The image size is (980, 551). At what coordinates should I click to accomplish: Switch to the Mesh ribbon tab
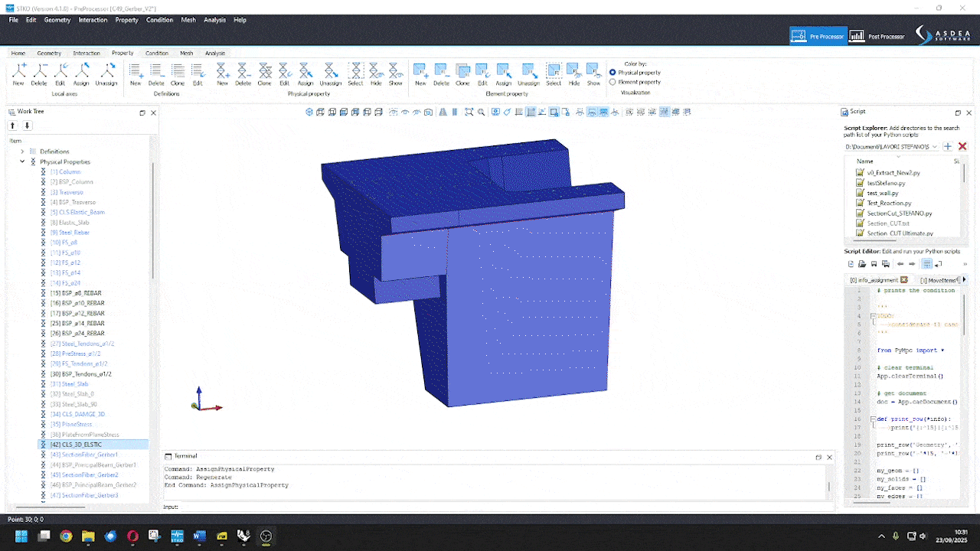click(x=186, y=54)
